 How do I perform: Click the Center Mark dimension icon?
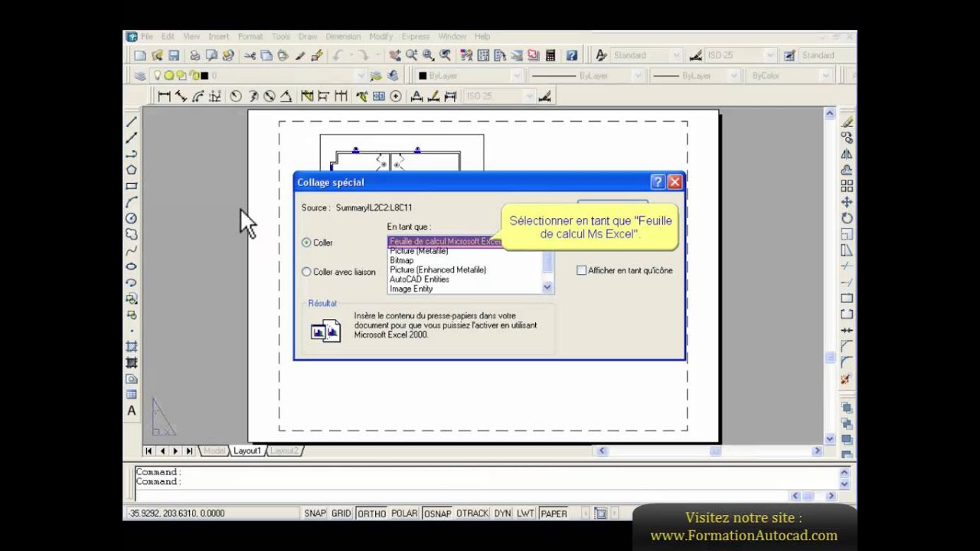pos(396,96)
